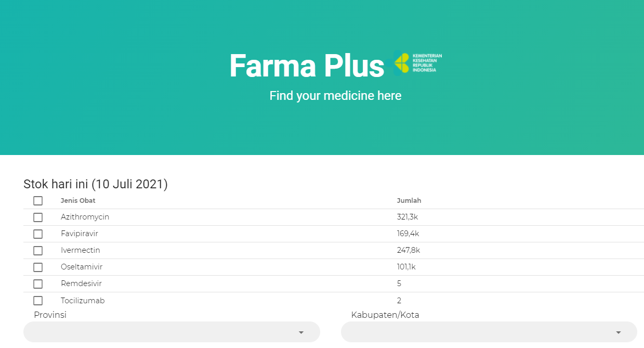
Task: Check the select-all checkbox in table header
Action: (x=37, y=200)
